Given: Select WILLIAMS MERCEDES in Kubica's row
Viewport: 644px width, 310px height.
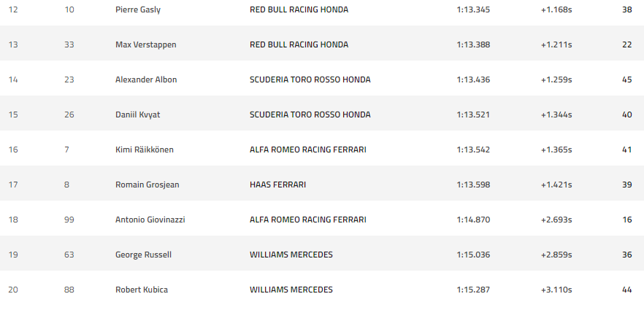Looking at the screenshot, I should [291, 290].
